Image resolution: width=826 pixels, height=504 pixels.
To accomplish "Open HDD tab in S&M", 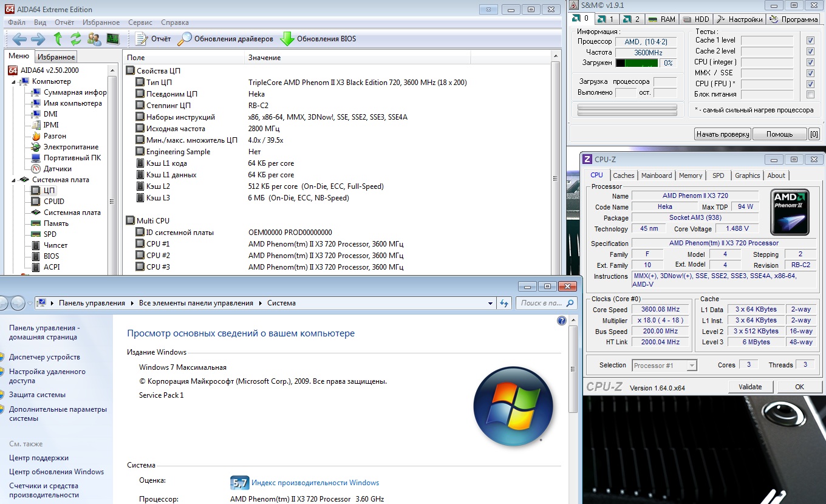I will 695,19.
